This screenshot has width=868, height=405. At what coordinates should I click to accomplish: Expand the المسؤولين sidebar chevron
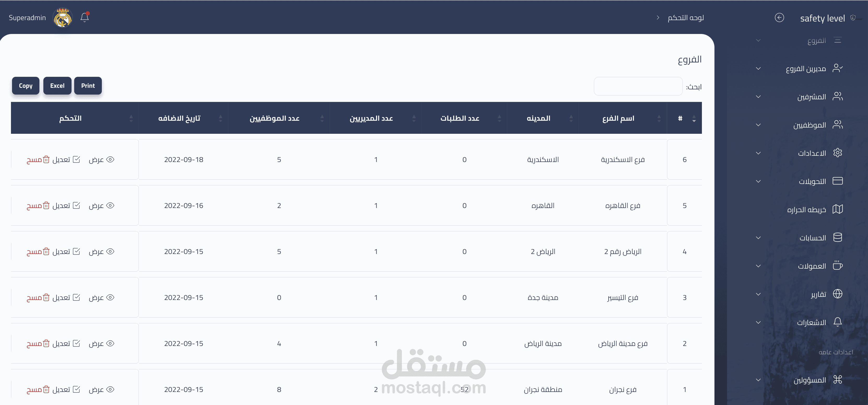click(x=758, y=380)
